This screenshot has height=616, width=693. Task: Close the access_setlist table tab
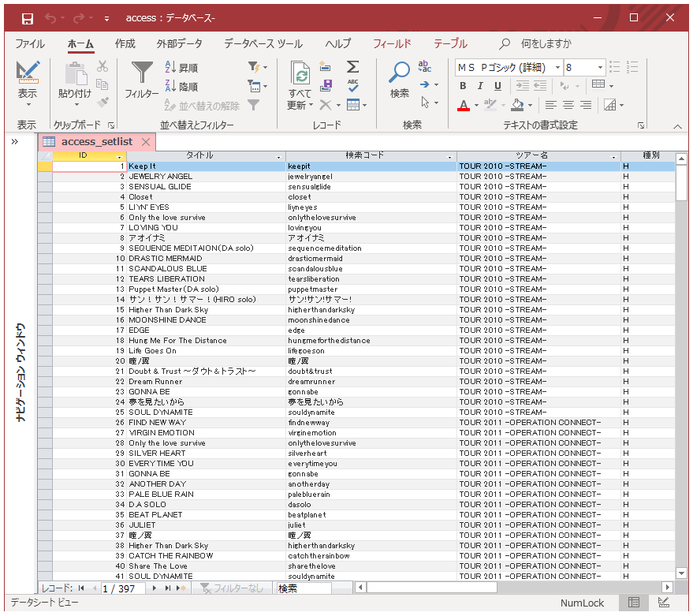[x=146, y=142]
